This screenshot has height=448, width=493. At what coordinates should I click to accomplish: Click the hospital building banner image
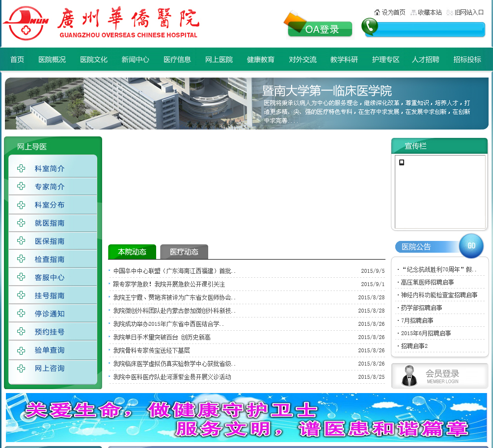246,104
